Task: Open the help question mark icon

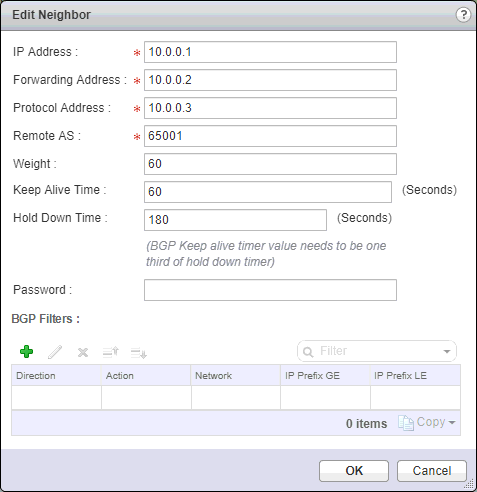Action: coord(463,15)
